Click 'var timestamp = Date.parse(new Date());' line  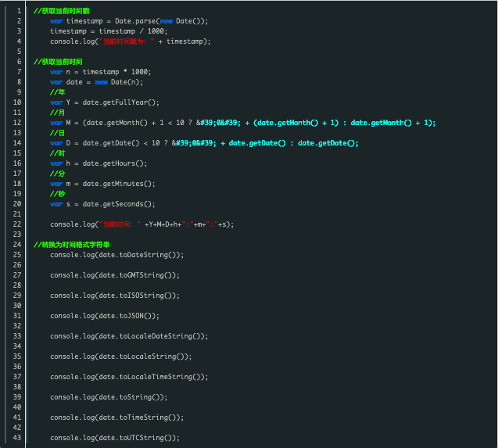tap(129, 21)
